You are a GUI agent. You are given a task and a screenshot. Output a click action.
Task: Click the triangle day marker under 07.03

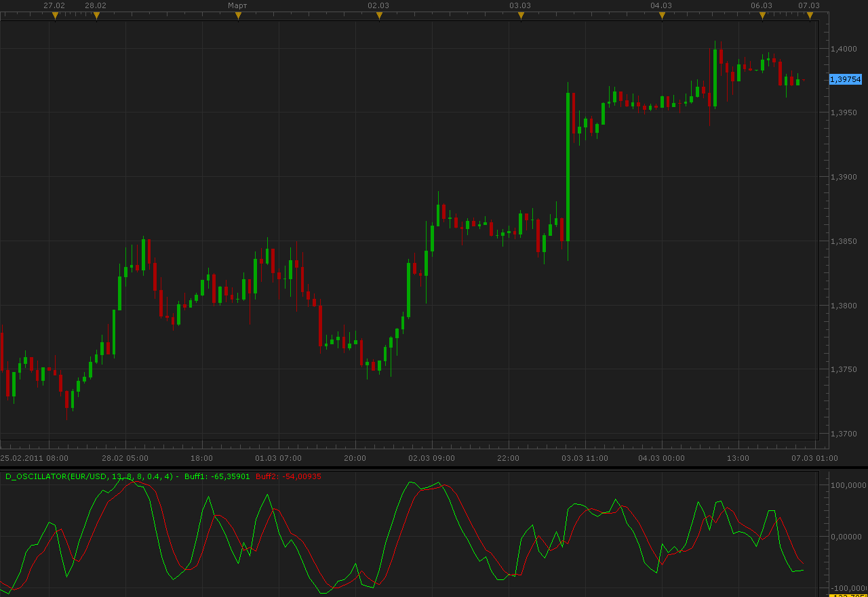(x=809, y=16)
